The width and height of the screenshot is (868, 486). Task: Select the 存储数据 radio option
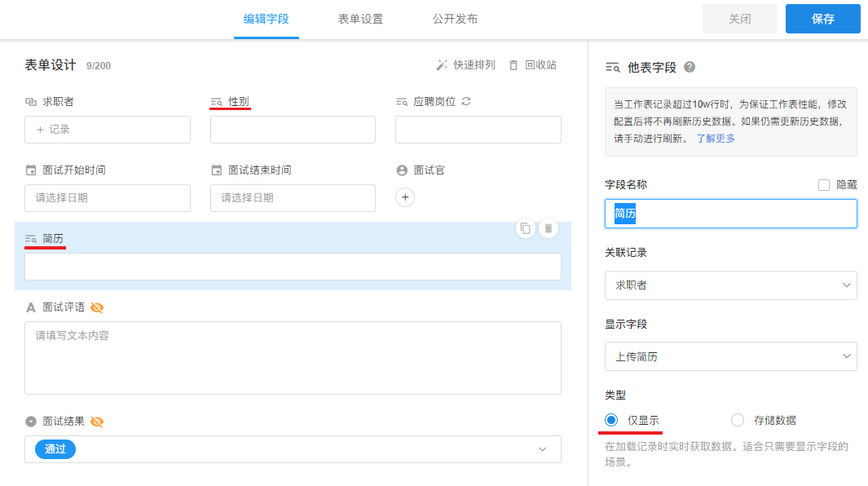pos(738,420)
